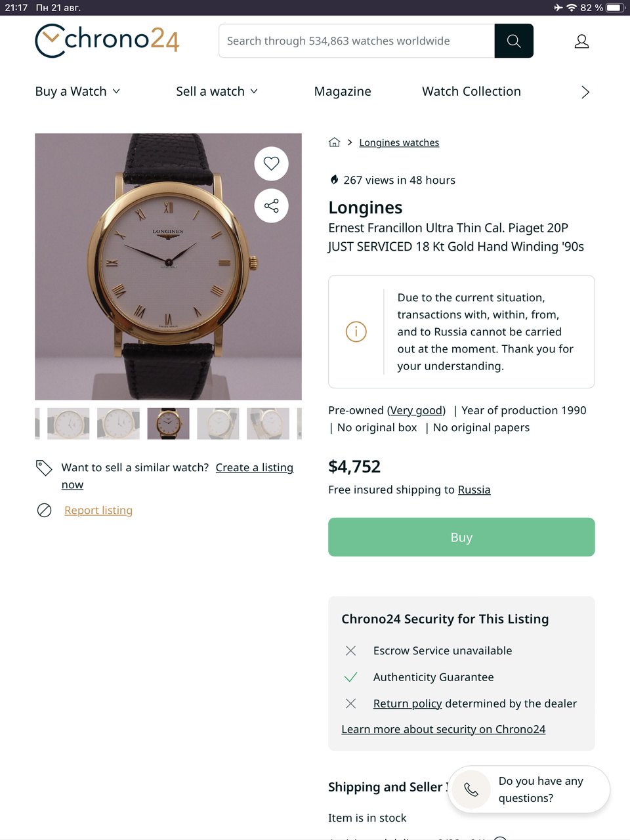Open the Report listing link

98,511
